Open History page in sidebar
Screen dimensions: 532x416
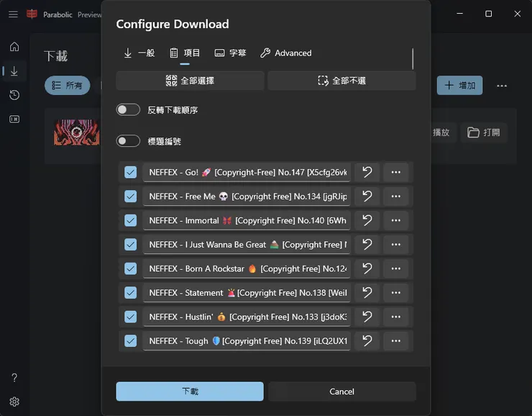[14, 95]
